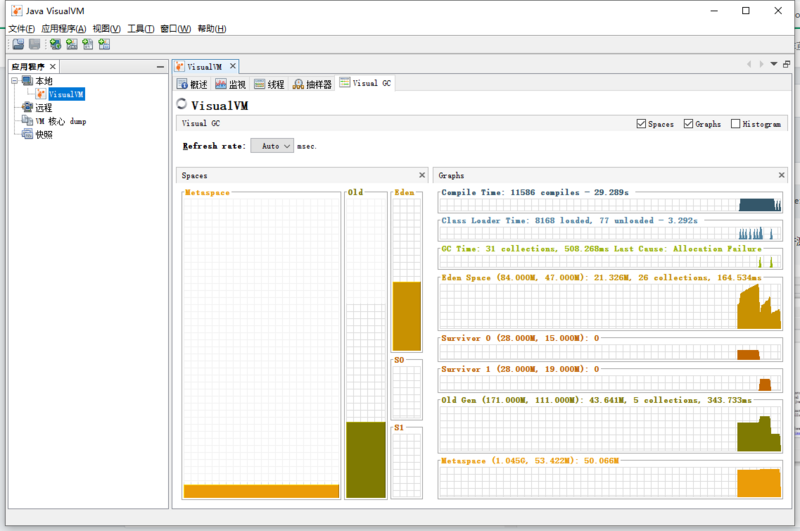Click the Load snapshot toolbar icon

[x=18, y=44]
